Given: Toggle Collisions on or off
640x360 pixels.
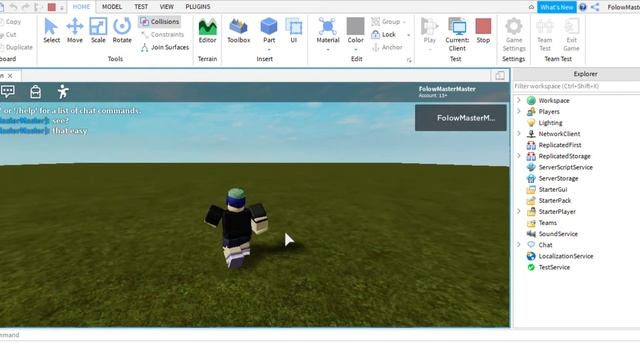Looking at the screenshot, I should [160, 22].
